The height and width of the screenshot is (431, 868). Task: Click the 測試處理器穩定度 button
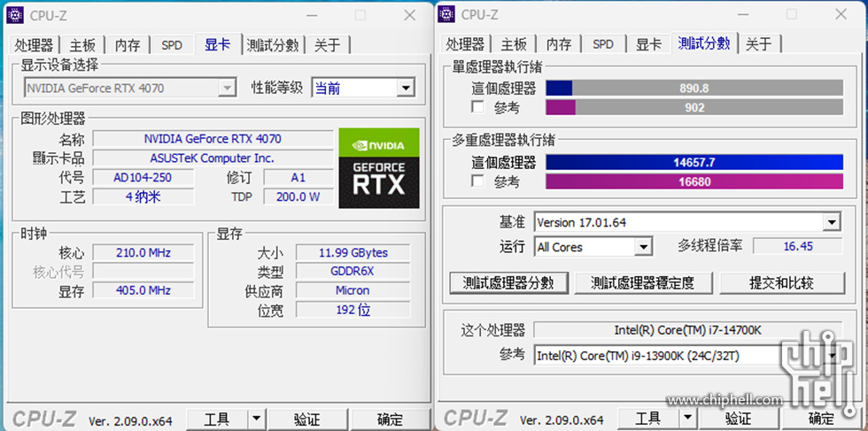[x=643, y=283]
